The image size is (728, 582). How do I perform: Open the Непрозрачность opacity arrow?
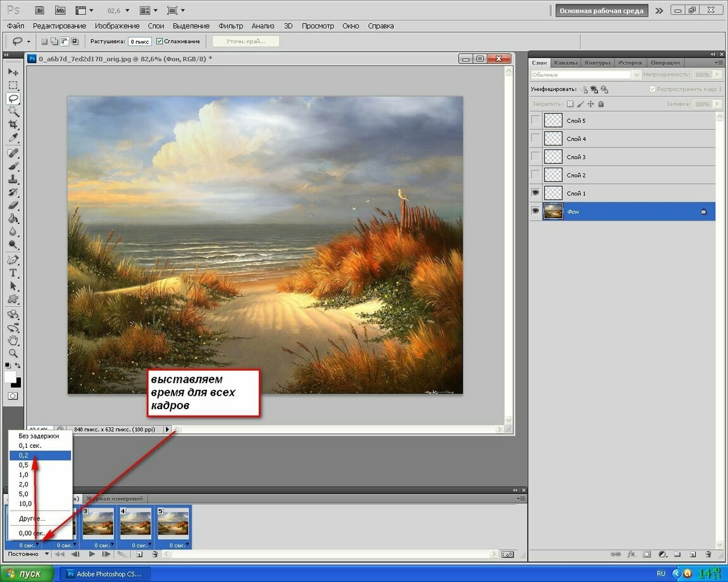pos(717,74)
